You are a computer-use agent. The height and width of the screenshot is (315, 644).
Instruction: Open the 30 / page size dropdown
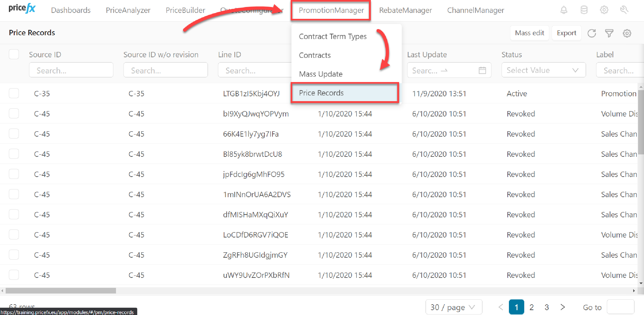(453, 307)
